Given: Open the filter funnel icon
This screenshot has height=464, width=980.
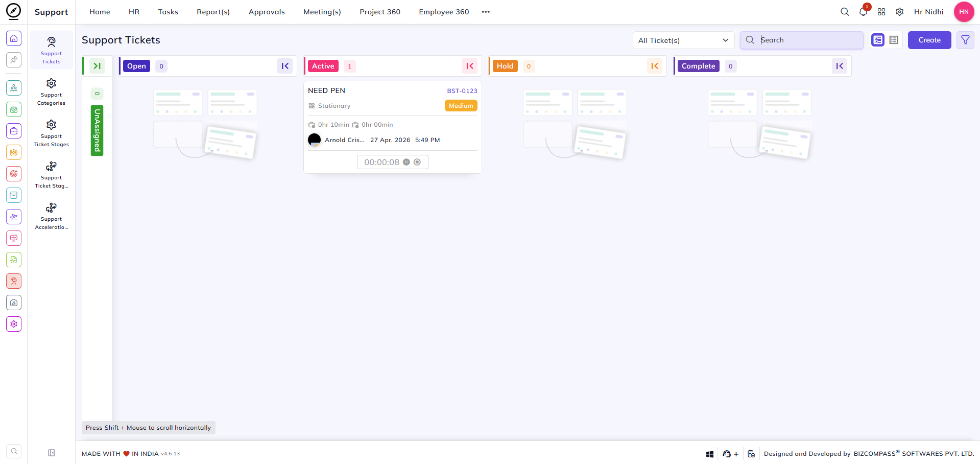Looking at the screenshot, I should coord(965,40).
